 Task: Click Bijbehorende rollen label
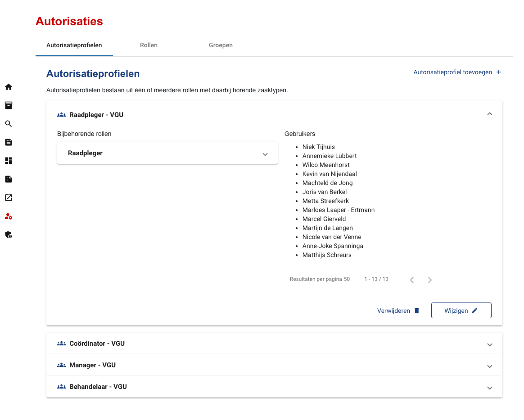84,134
